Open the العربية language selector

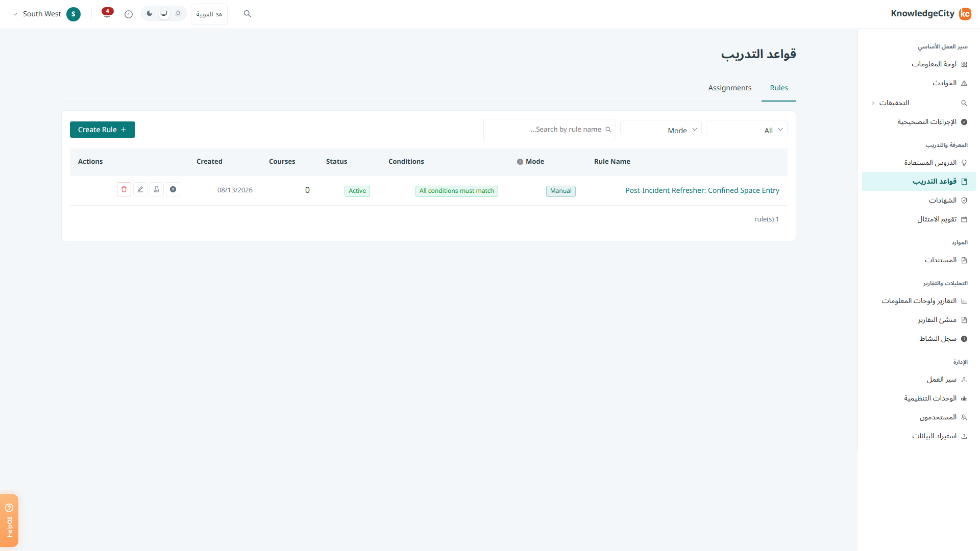209,14
